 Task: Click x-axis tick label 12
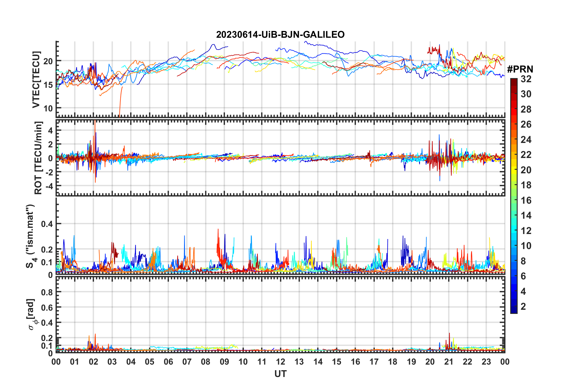[x=280, y=362]
